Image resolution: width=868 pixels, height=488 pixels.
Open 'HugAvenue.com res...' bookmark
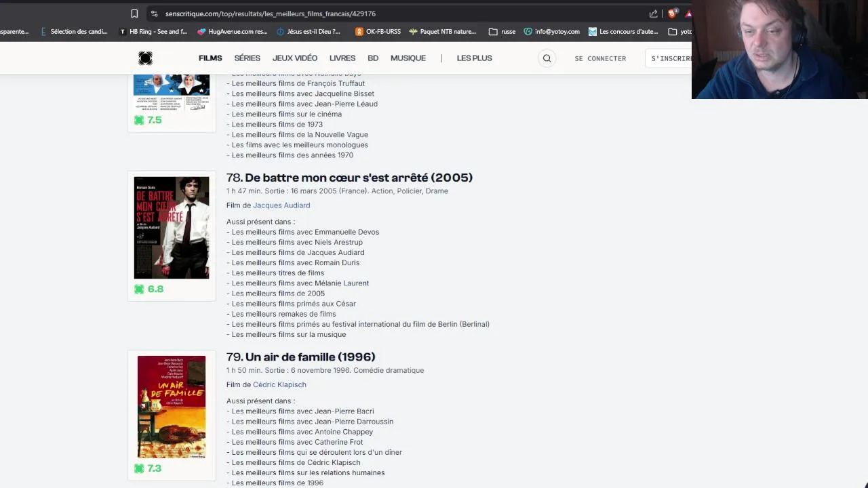pos(233,31)
